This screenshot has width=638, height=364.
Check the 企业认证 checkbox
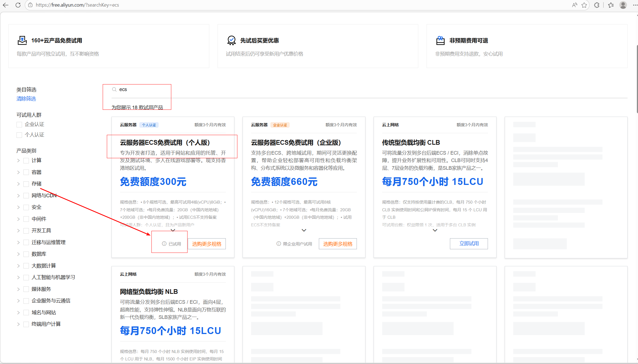click(19, 125)
